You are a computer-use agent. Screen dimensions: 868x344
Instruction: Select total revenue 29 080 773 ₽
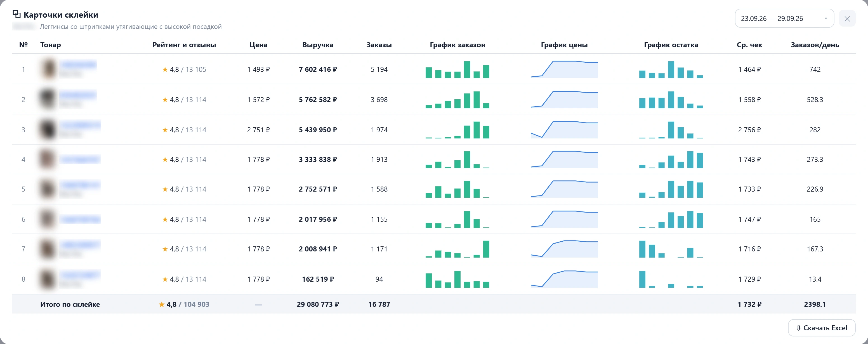318,304
